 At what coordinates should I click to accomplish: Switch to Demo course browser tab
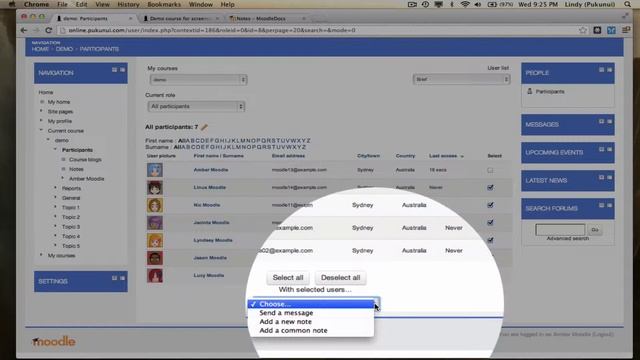(180, 18)
